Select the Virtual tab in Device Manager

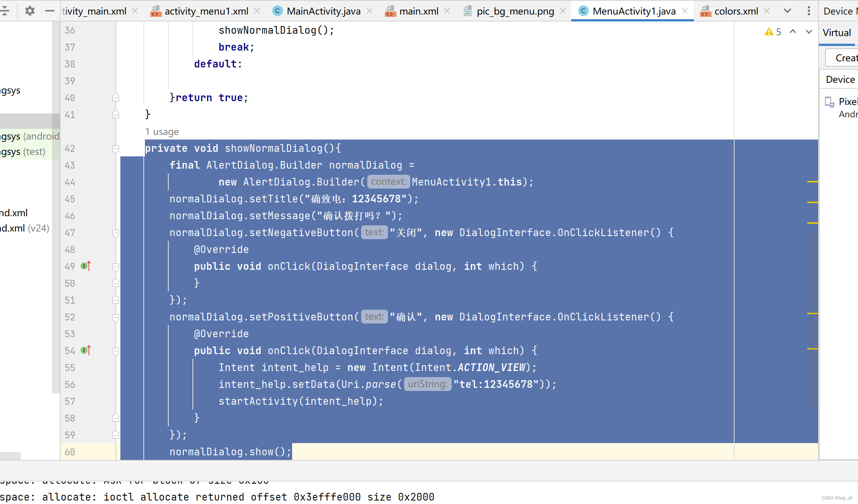[837, 32]
